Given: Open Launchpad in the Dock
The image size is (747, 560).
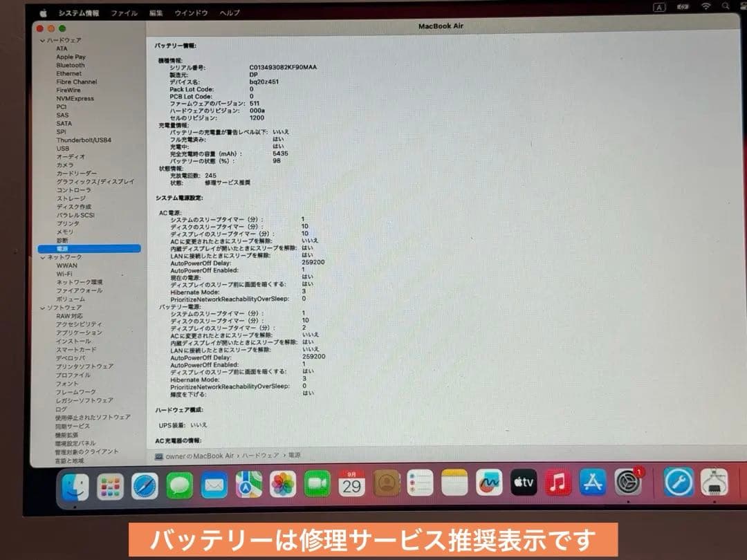Looking at the screenshot, I should (x=110, y=487).
